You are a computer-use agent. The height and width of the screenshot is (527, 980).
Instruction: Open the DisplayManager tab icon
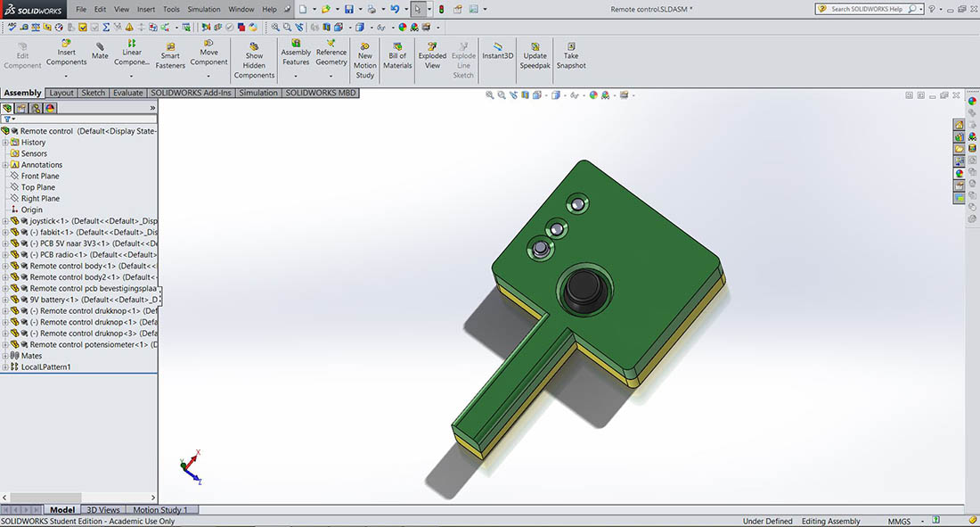pyautogui.click(x=51, y=108)
